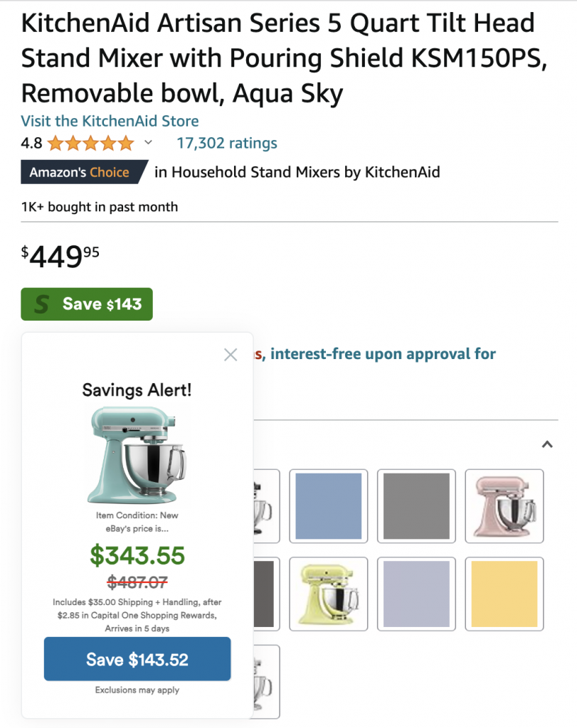Viewport: 577px width, 728px height.
Task: Select the yellow color swatch
Action: (x=504, y=594)
